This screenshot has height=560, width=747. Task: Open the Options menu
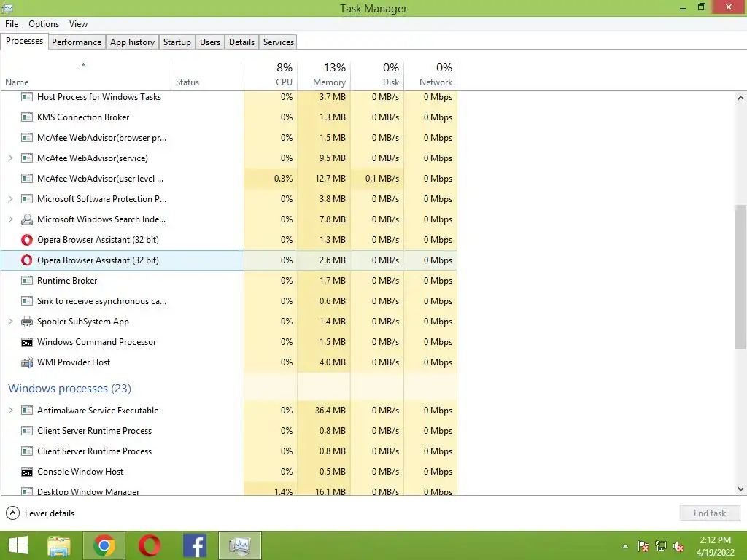point(44,24)
